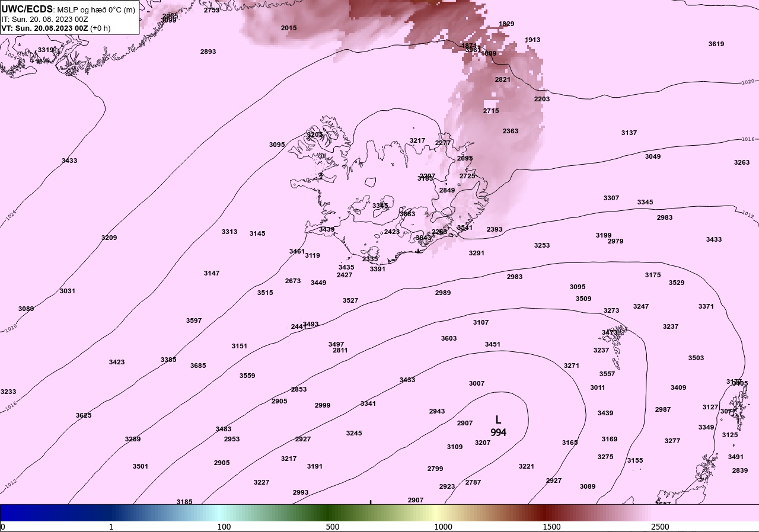Screen dimensions: 759x532
Task: Click the colorbar label 100
Action: [x=224, y=527]
